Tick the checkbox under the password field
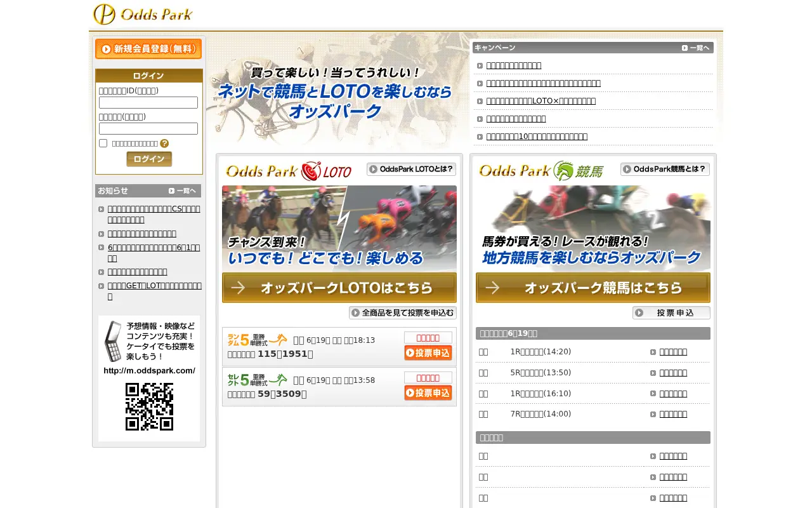The height and width of the screenshot is (508, 812). click(x=103, y=143)
